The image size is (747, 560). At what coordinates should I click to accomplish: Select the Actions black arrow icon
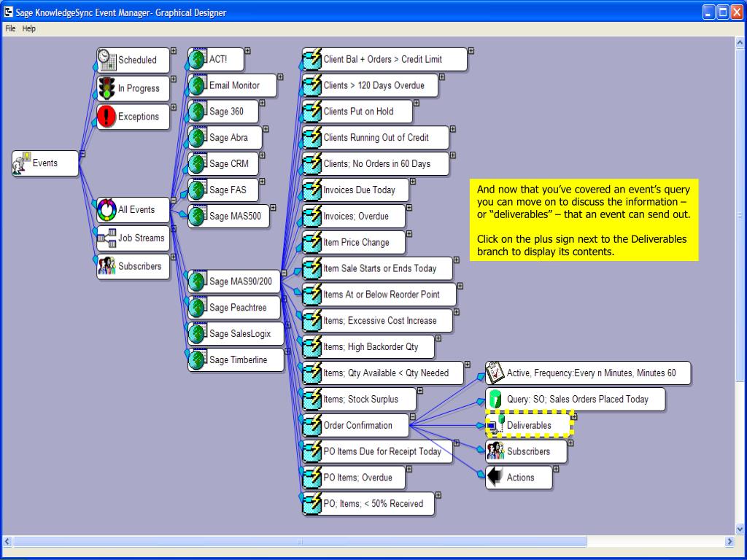(x=495, y=477)
